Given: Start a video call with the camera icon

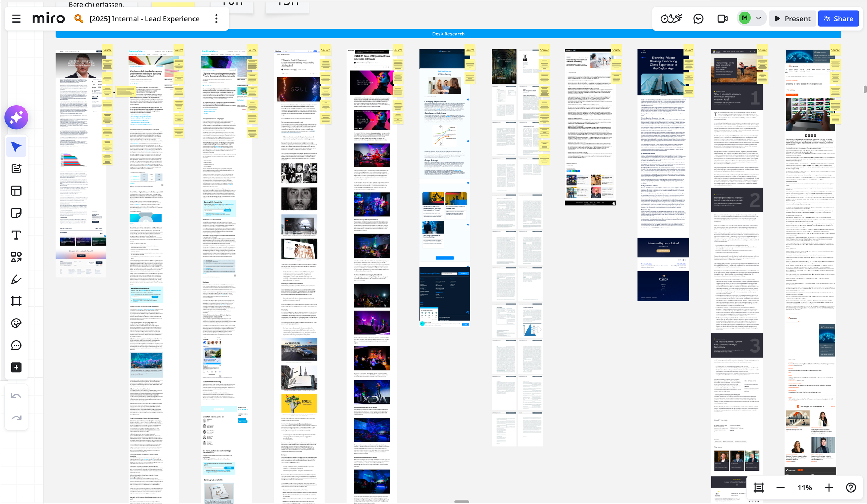Looking at the screenshot, I should click(x=722, y=19).
